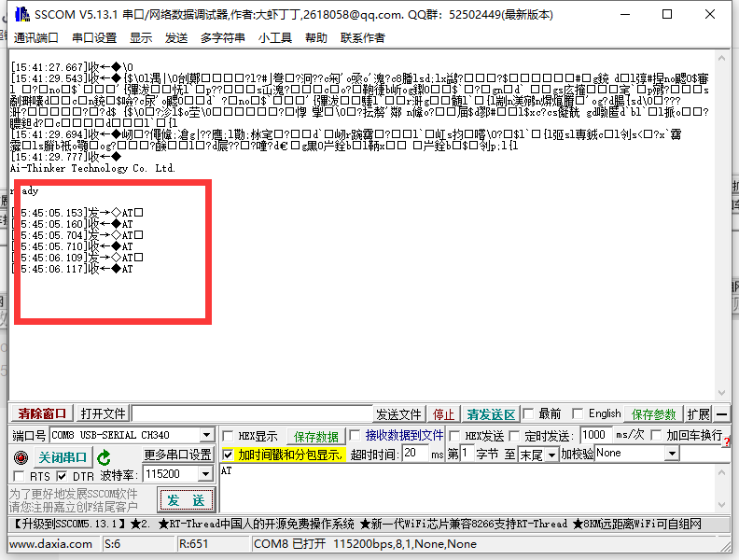Toggle the DTR checkbox
Image resolution: width=739 pixels, height=560 pixels.
[x=62, y=476]
